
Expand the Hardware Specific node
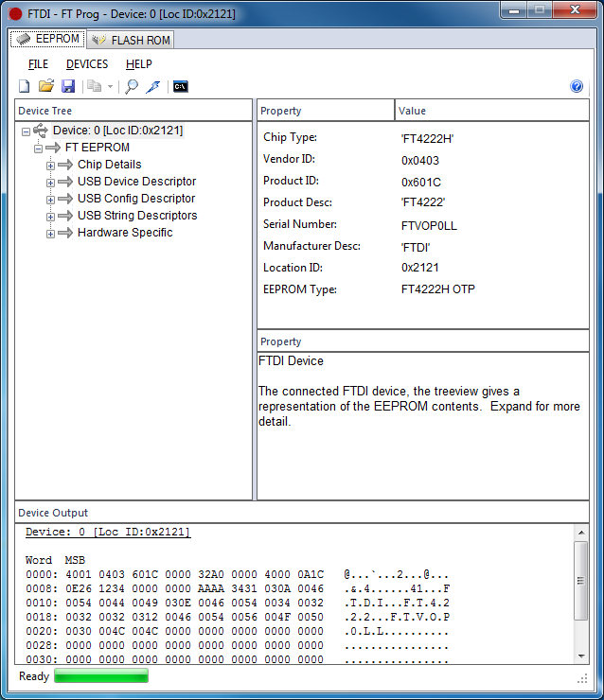(50, 234)
